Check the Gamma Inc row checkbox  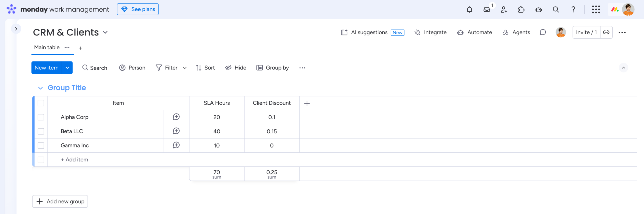41,146
